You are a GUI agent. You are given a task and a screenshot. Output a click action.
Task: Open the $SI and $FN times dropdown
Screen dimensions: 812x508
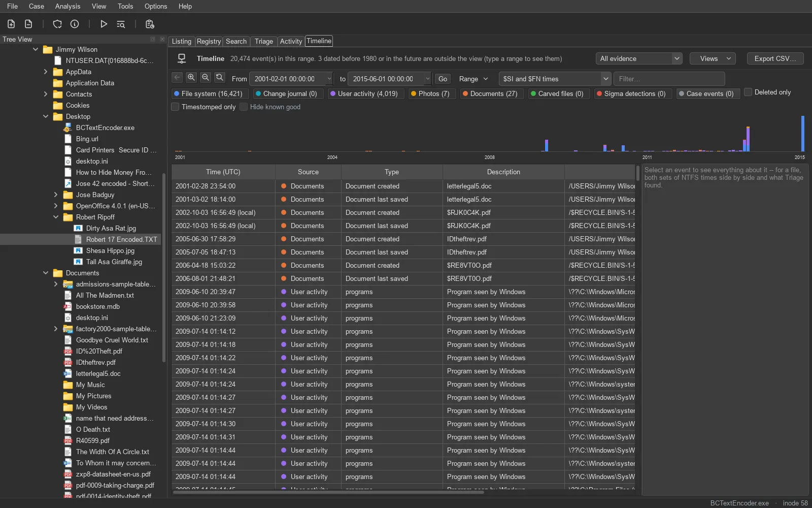[555, 79]
